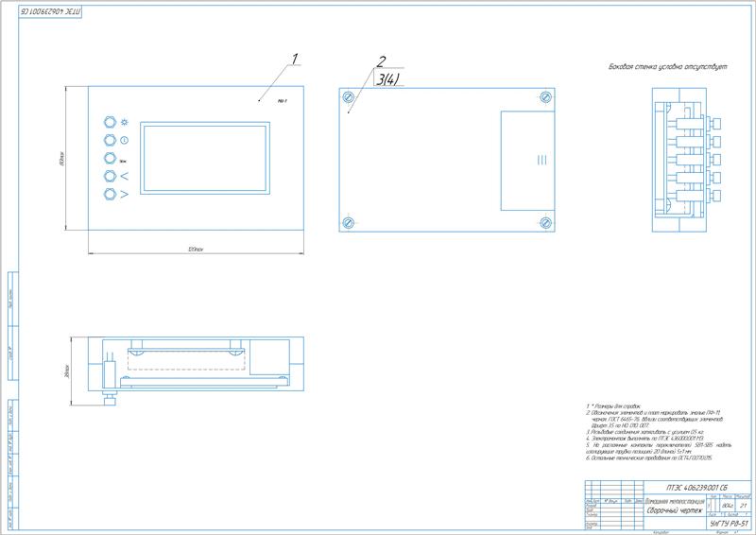Click the mass value cell in the title block
The height and width of the screenshot is (535, 756).
coord(728,506)
